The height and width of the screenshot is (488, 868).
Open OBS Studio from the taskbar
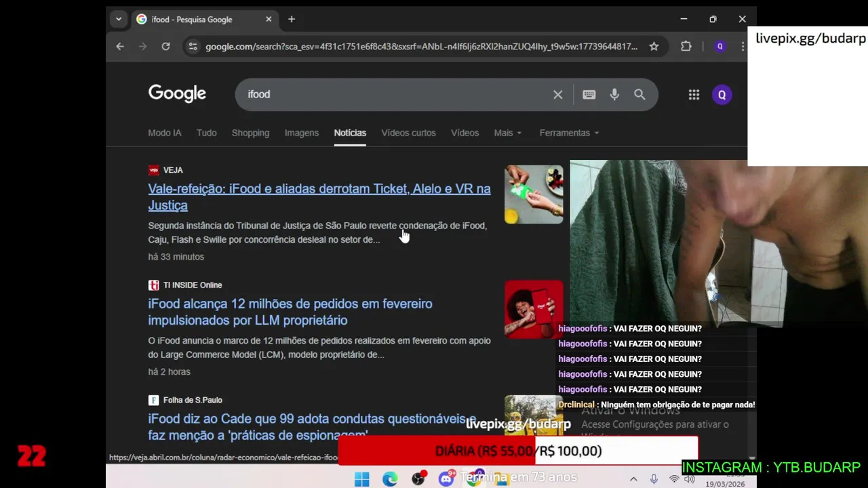tap(418, 479)
